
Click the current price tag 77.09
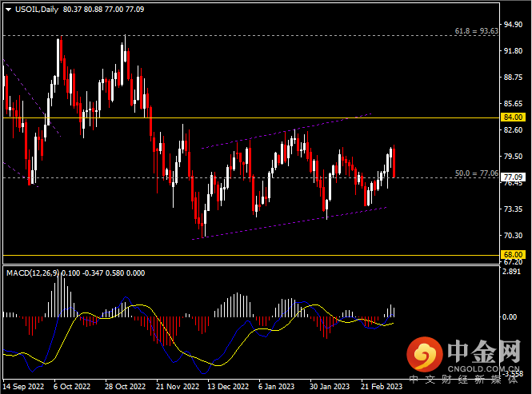[513, 177]
